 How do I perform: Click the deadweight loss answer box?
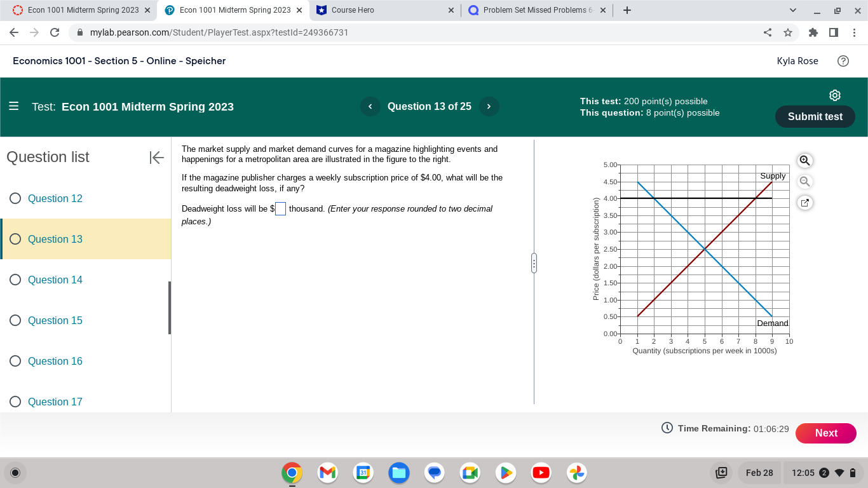[x=280, y=208]
